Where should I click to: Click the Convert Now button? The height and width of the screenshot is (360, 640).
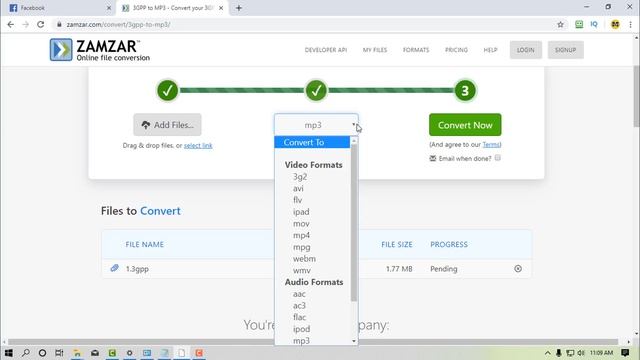[465, 125]
